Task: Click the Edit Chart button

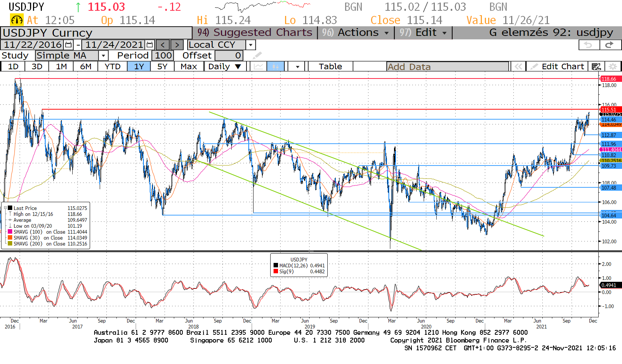Action: coord(558,67)
